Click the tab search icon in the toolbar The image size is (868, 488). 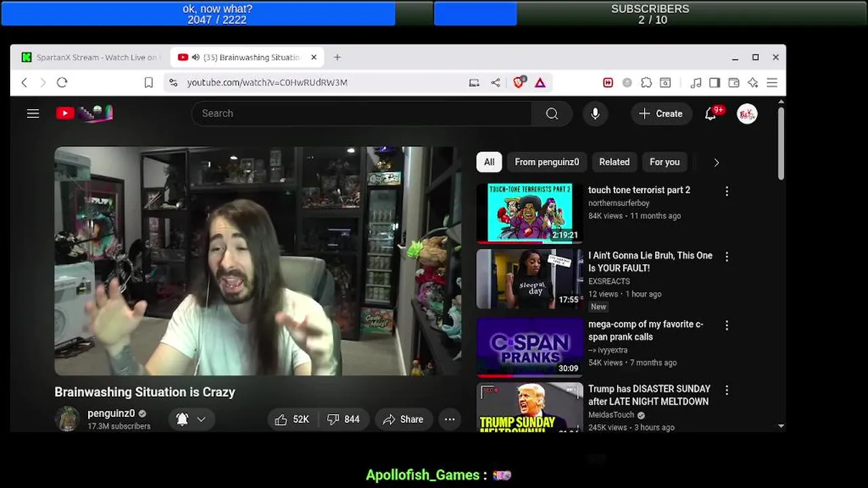665,83
